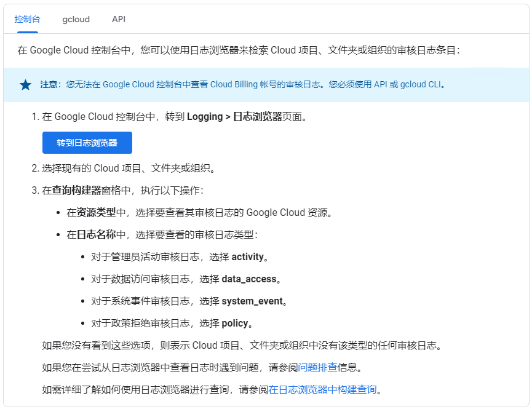Click the bold word policy
This screenshot has height=409, width=532.
235,323
